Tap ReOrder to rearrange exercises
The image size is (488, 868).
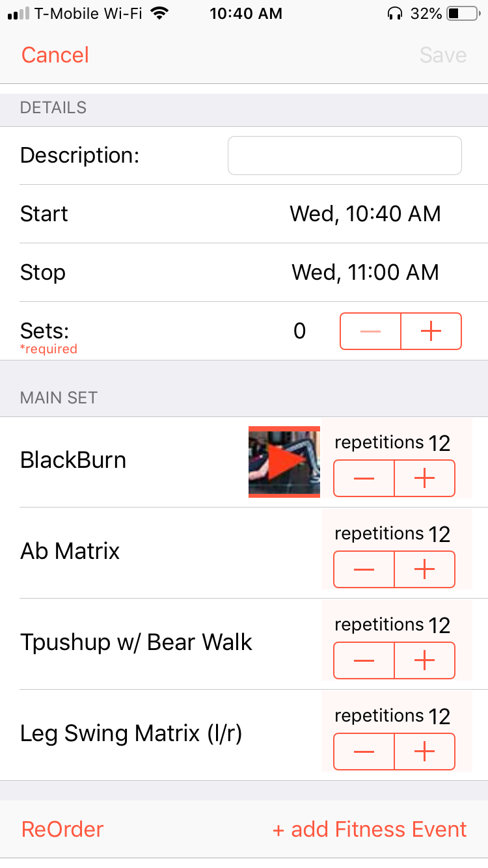tap(62, 829)
